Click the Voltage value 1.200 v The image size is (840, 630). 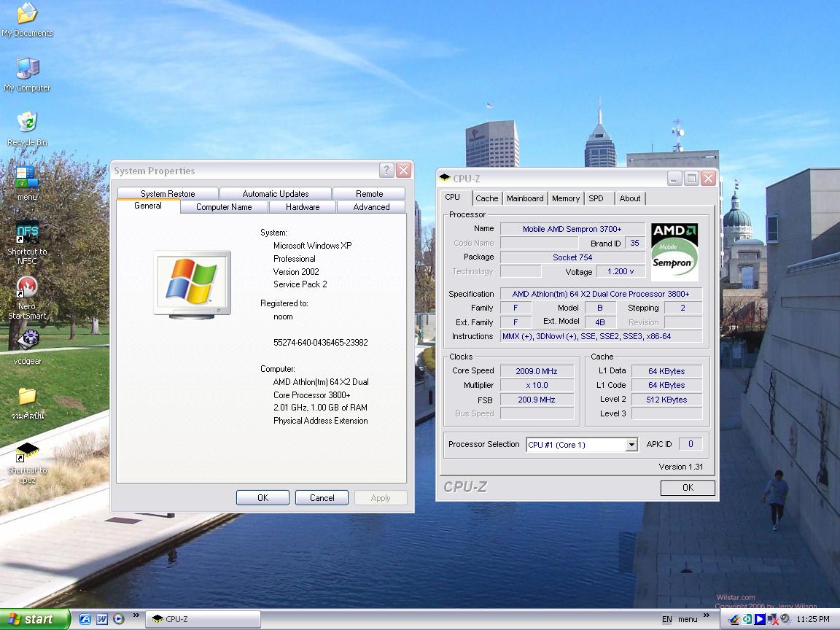click(621, 271)
